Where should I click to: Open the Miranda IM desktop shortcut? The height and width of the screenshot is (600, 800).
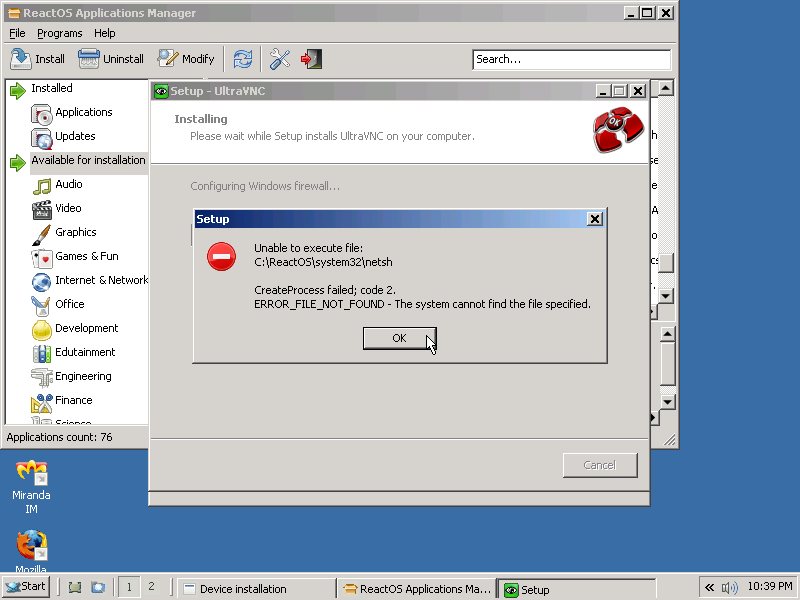pos(31,487)
